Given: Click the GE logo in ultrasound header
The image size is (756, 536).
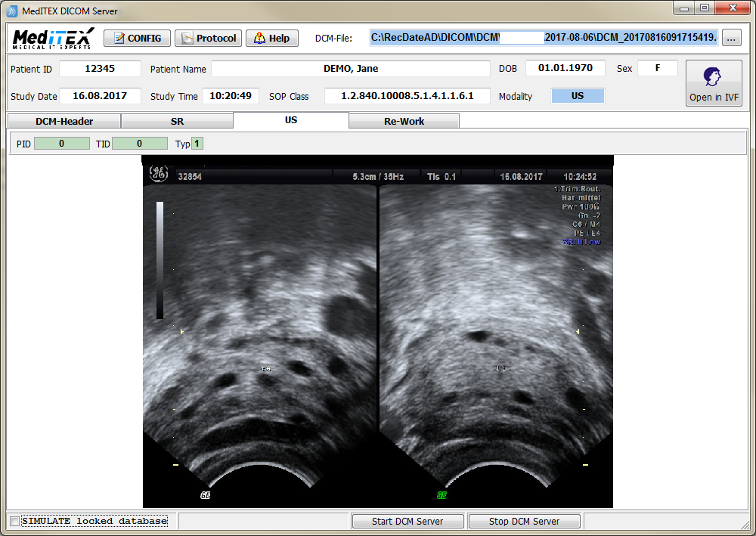Looking at the screenshot, I should pyautogui.click(x=159, y=174).
